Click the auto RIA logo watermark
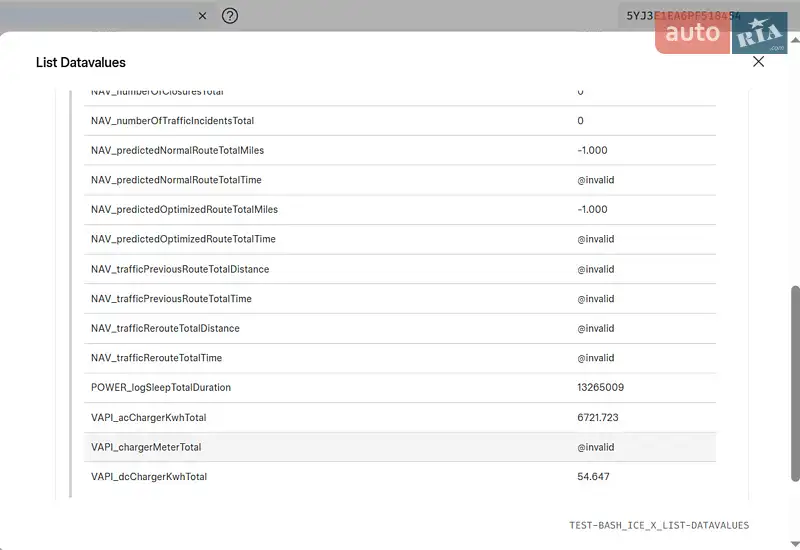Screen dimensions: 800x550 722,34
